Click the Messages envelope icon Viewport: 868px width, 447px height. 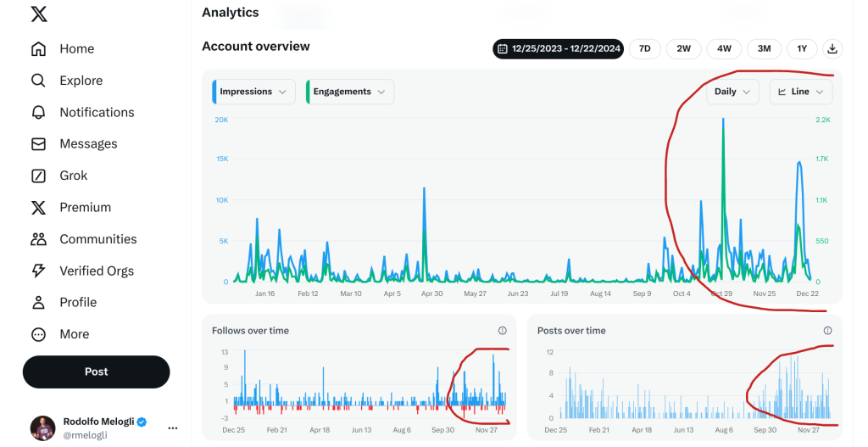click(38, 144)
